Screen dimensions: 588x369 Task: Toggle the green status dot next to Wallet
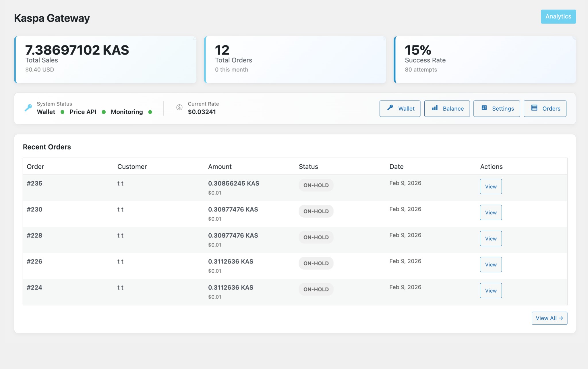coord(62,112)
